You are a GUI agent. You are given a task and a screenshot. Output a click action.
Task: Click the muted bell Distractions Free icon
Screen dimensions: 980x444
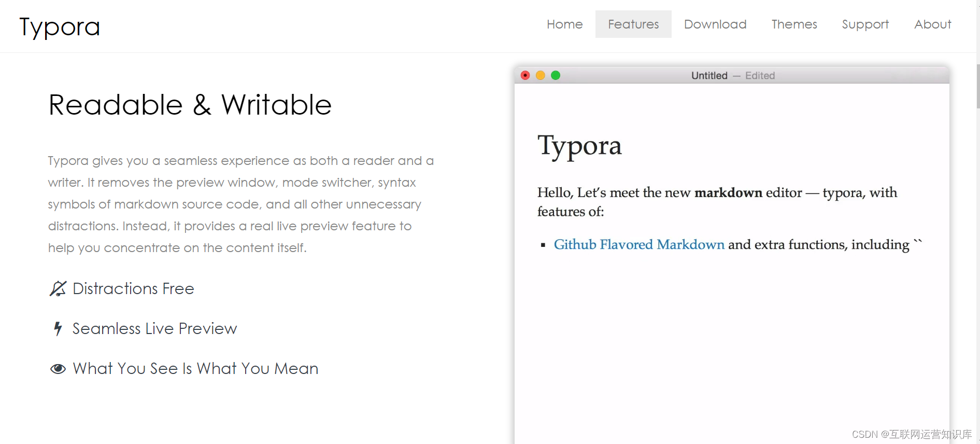pyautogui.click(x=58, y=288)
